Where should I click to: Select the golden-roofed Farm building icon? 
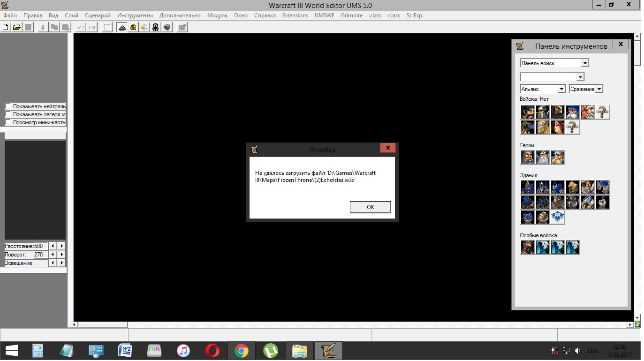573,187
